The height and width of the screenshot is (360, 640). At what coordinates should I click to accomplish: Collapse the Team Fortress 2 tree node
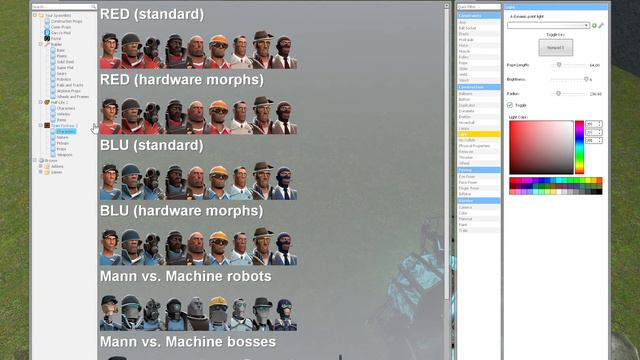(41, 125)
